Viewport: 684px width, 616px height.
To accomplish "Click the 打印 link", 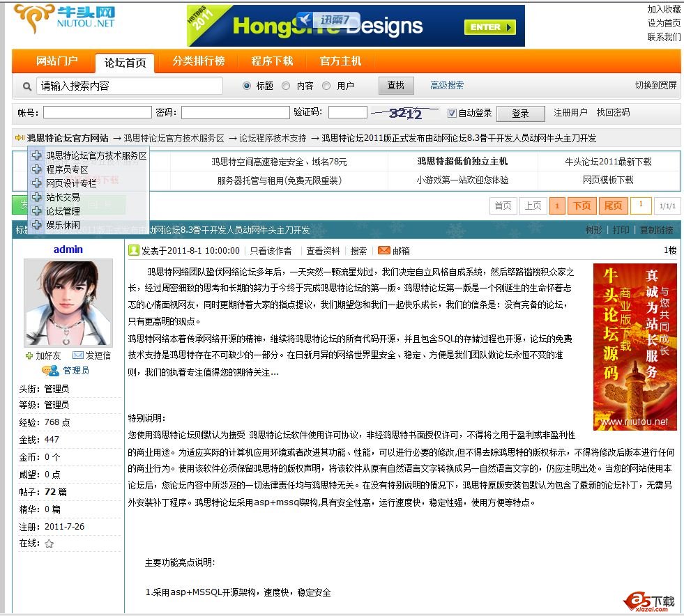I will click(x=621, y=230).
